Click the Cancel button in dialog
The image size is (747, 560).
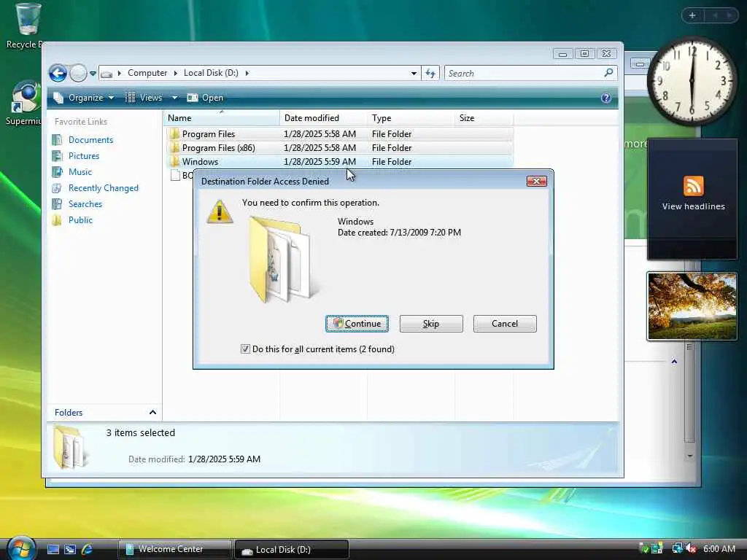coord(505,324)
